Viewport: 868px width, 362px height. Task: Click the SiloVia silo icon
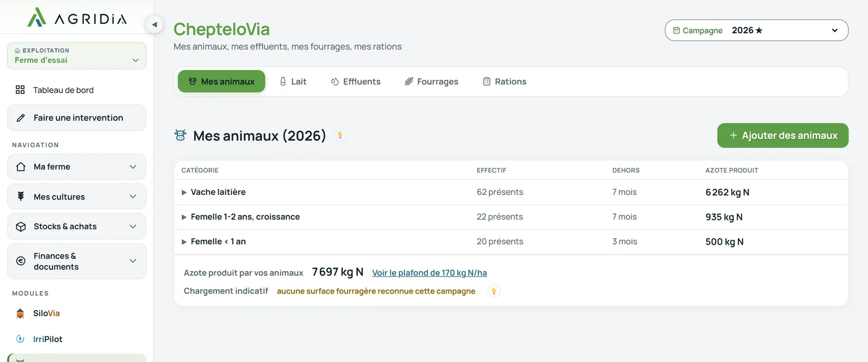pos(20,313)
